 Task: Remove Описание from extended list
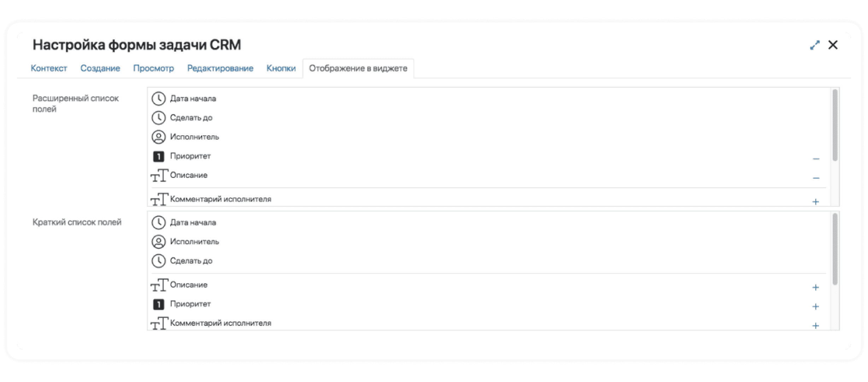pos(816,178)
